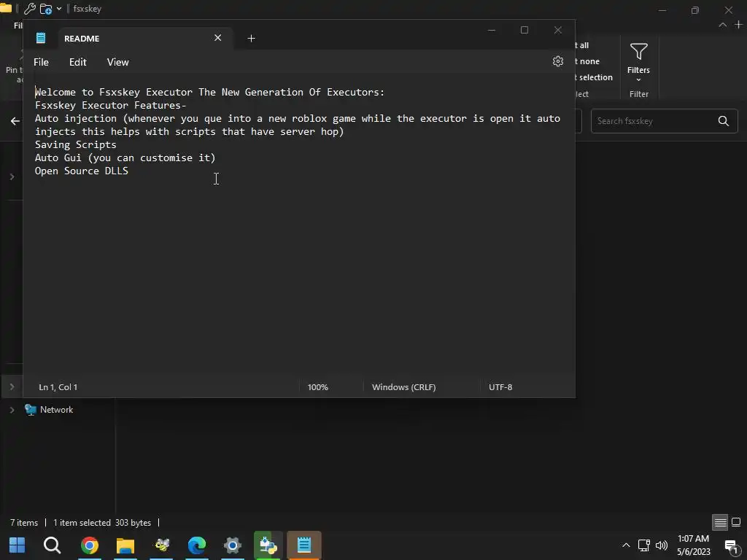This screenshot has height=560, width=747.
Task: Open the Quick Access Toolbar dropdown arrow
Action: 59,9
